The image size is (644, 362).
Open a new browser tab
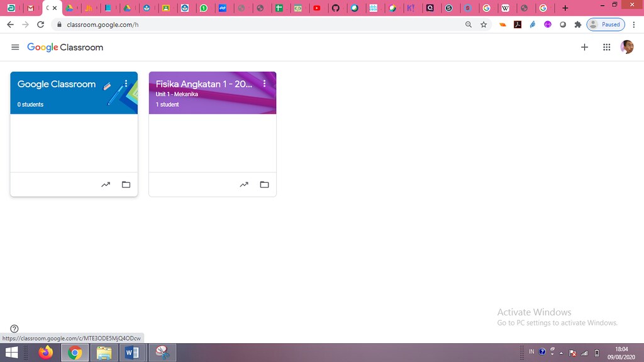click(x=565, y=8)
